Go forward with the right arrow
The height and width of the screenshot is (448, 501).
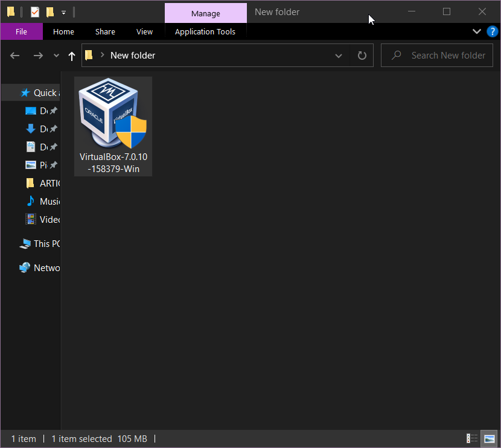pos(38,56)
